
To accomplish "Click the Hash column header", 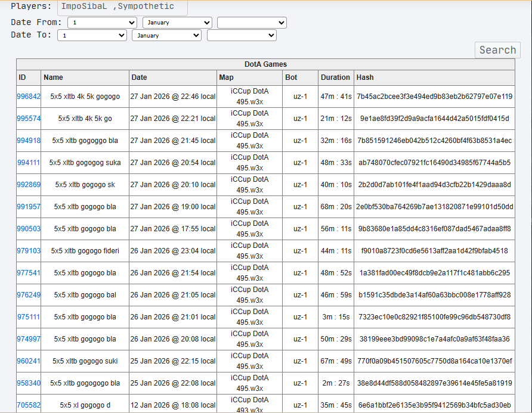I will (434, 77).
